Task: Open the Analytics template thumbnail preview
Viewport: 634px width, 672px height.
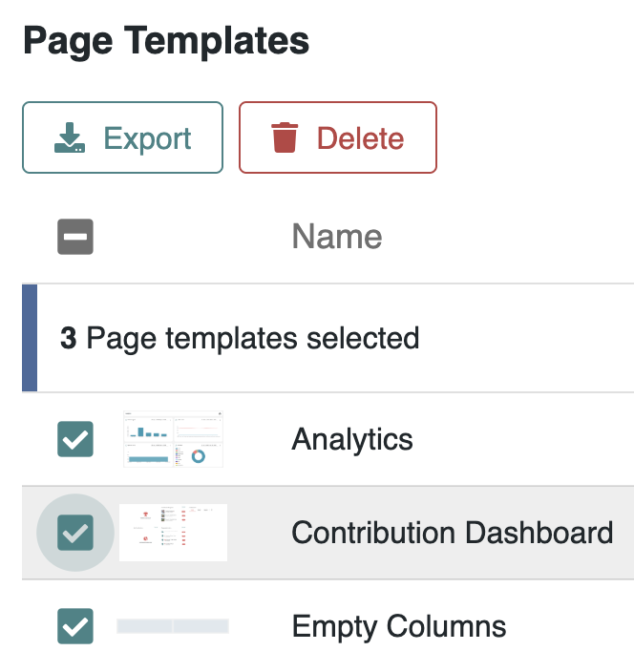Action: (173, 440)
